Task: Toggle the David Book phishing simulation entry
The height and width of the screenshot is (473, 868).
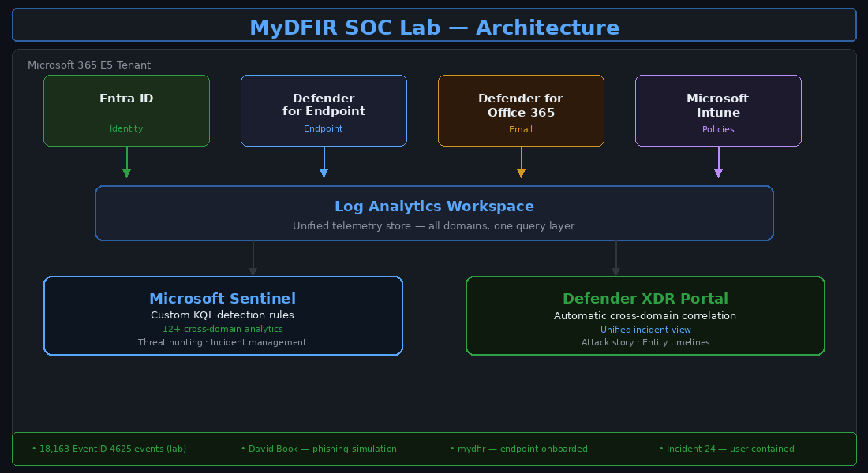Action: [319, 449]
